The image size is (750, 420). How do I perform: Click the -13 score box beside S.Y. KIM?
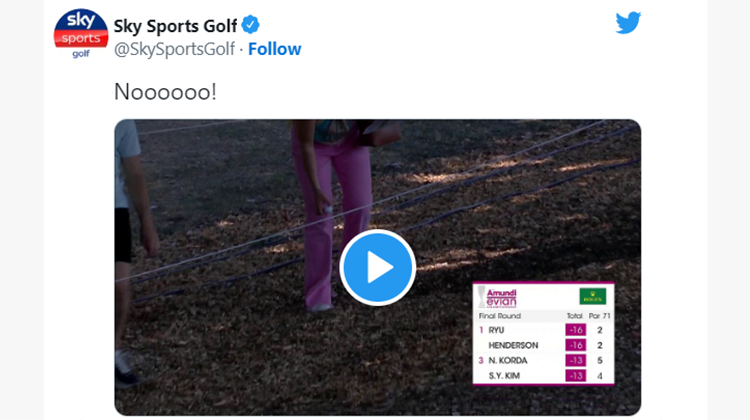pyautogui.click(x=575, y=376)
